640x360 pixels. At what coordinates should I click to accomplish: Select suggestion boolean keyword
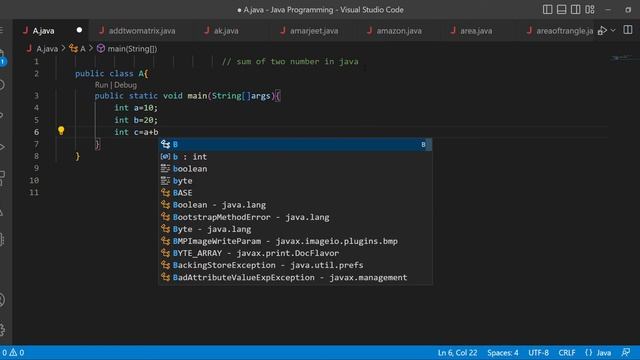coord(295,169)
